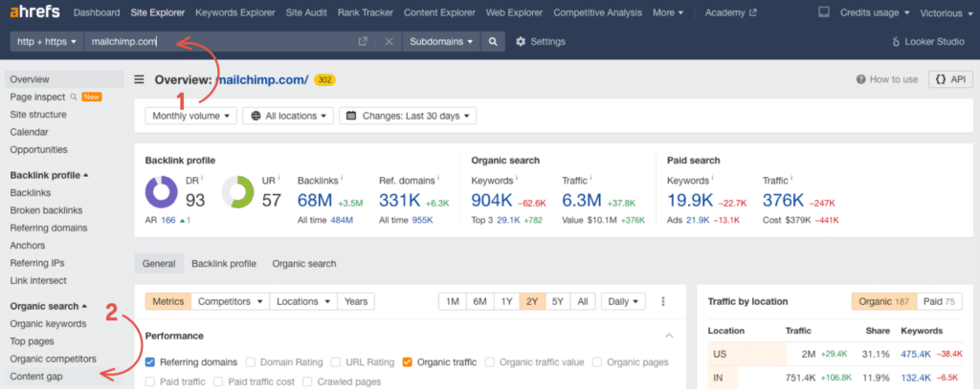Screen dimensions: 980x391
Task: Open Changes: Last 30 days dropdown
Action: click(408, 116)
